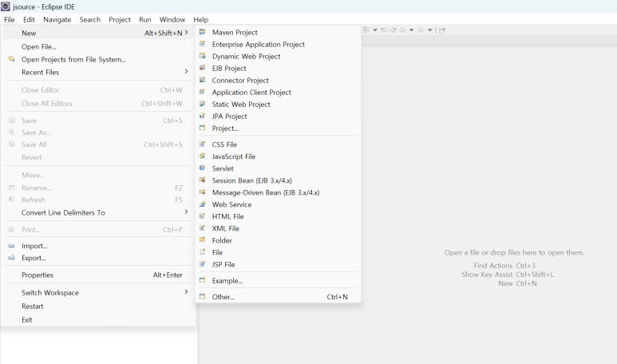Click the Forward navigation arrow in toolbar
This screenshot has width=617, height=364.
(421, 30)
